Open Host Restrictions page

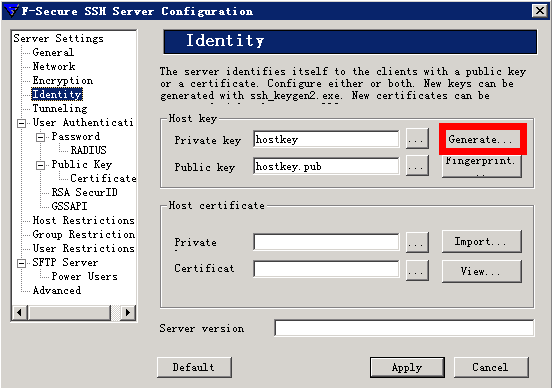coord(83,220)
